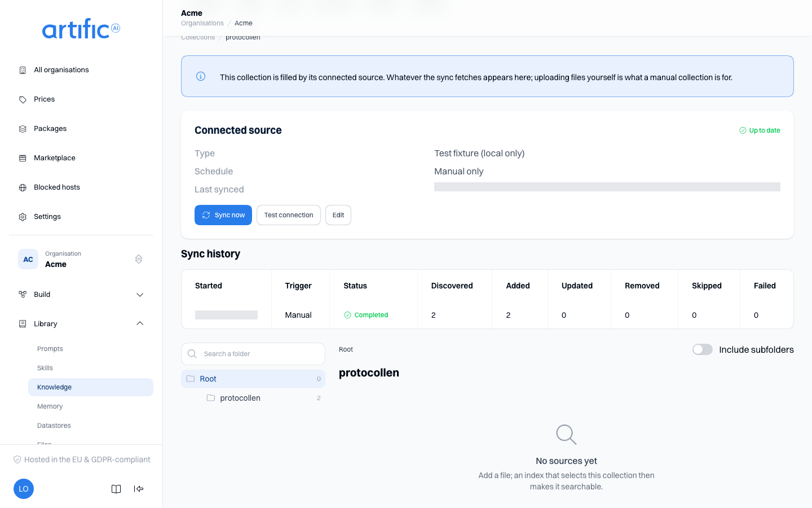This screenshot has width=812, height=508.
Task: Focus the Search a folder field
Action: [x=253, y=354]
